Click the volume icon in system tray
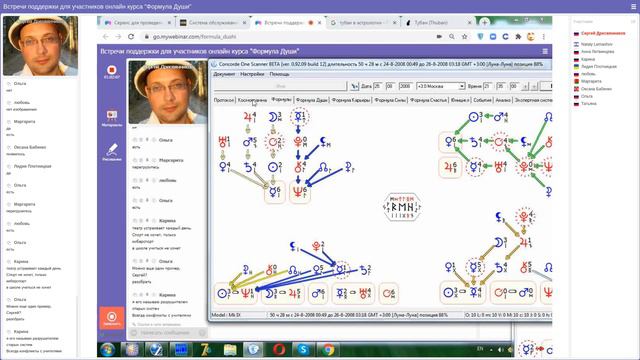The width and height of the screenshot is (640, 360). coord(500,350)
